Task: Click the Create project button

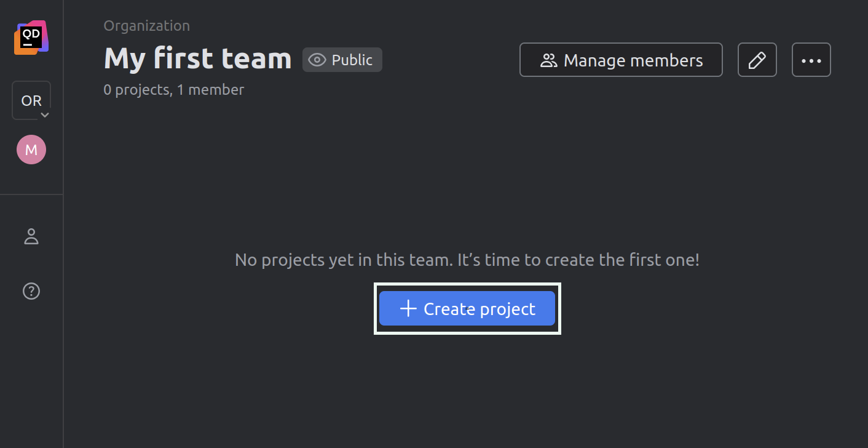Action: [467, 308]
